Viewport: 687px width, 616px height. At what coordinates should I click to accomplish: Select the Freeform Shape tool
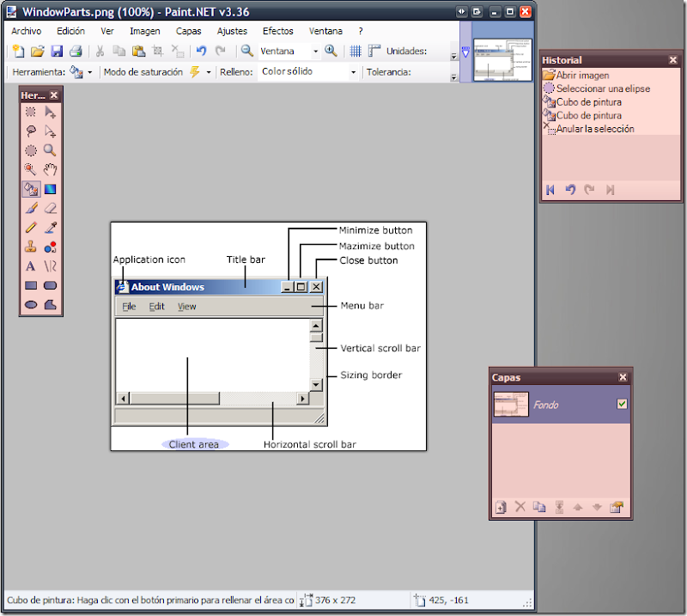pyautogui.click(x=50, y=305)
